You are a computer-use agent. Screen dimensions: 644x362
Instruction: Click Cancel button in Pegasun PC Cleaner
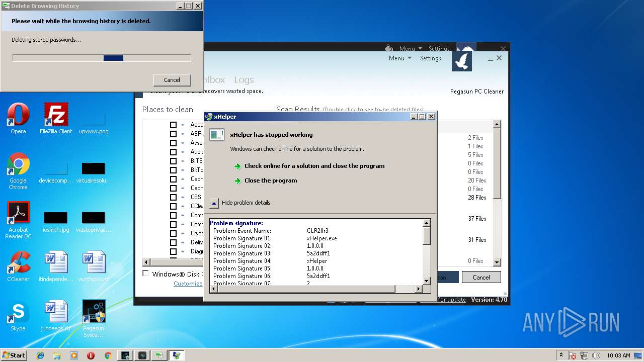point(481,277)
